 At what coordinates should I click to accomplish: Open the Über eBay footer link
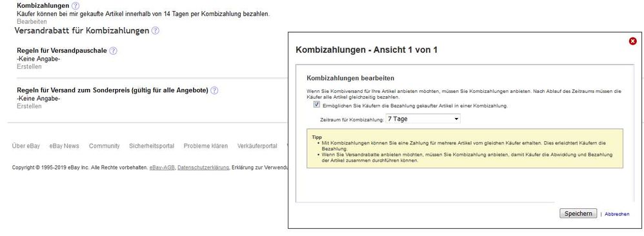coord(26,146)
